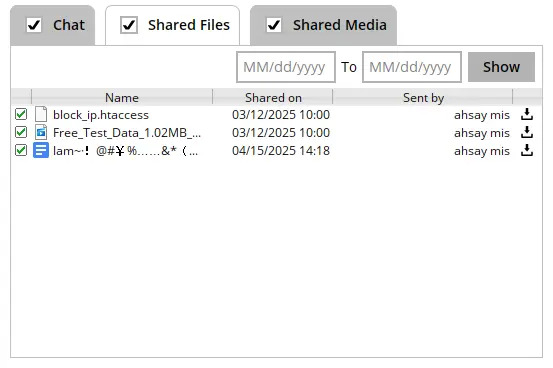Download the file shared on 04/15/2025

click(527, 150)
